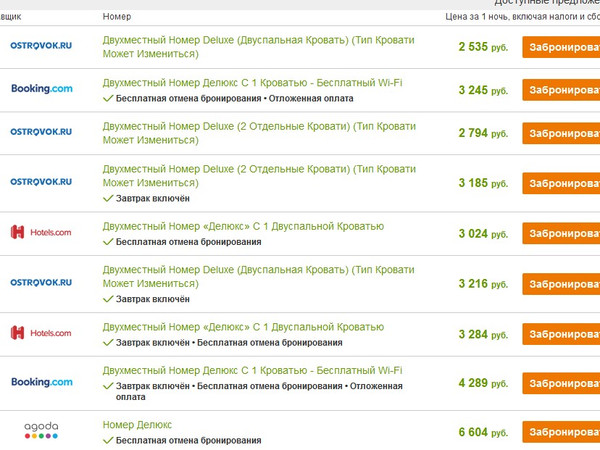Click the Ostrovok.ru logo beside the 3 216 руб. offer
Viewport: 600px width, 450px height.
pos(40,283)
